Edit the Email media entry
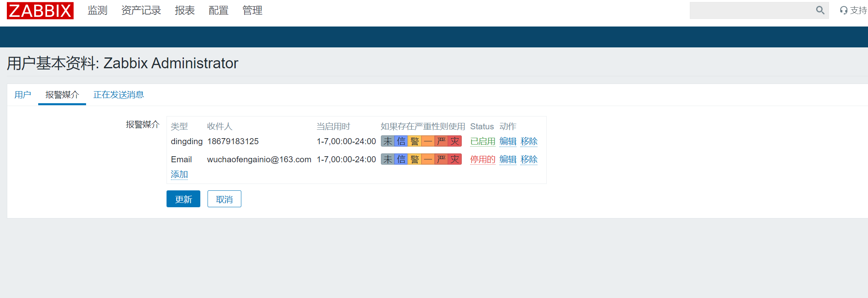 (508, 159)
